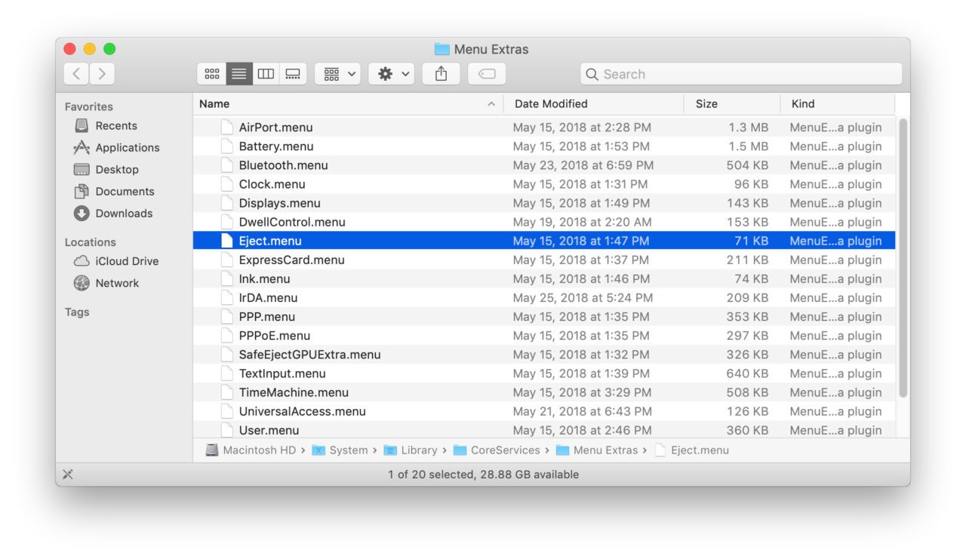Reverse sort order on the Name column

tap(213, 103)
